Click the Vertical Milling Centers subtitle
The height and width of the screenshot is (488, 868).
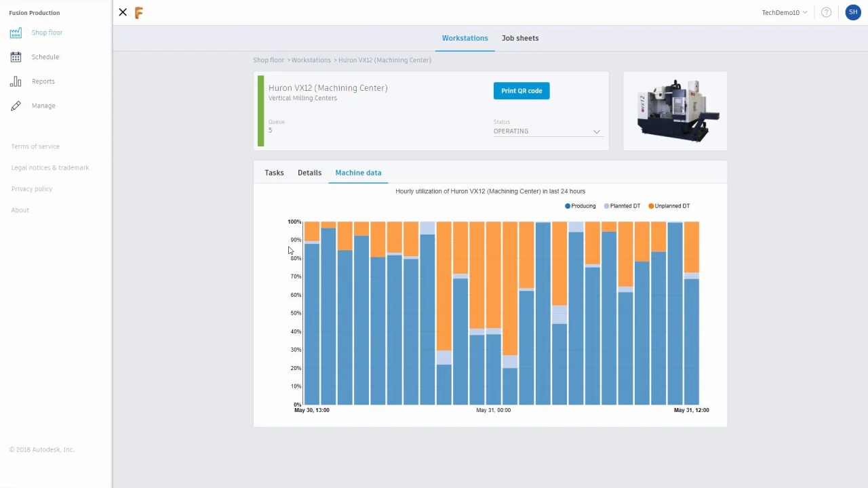(302, 98)
